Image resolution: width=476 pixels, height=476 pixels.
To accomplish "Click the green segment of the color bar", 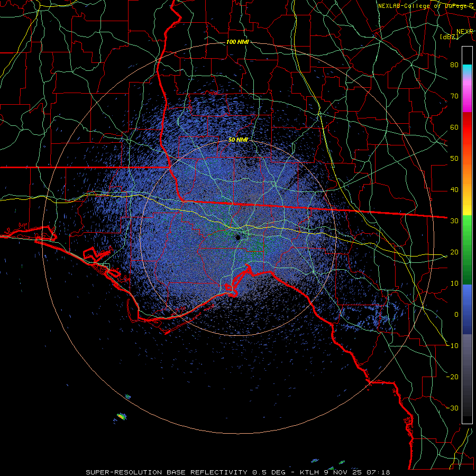I will pos(467,251).
